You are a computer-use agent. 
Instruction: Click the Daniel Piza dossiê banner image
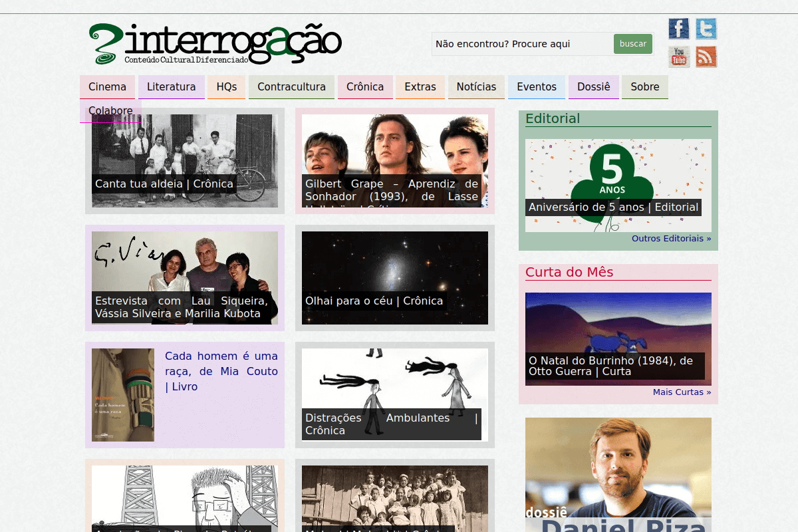(x=618, y=475)
